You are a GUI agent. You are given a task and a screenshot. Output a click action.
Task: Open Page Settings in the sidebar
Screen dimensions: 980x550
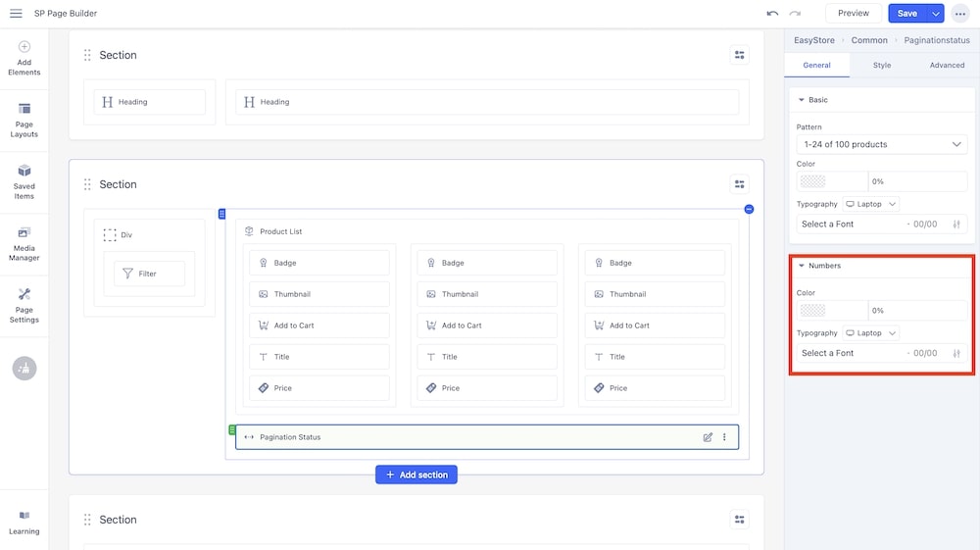[24, 305]
